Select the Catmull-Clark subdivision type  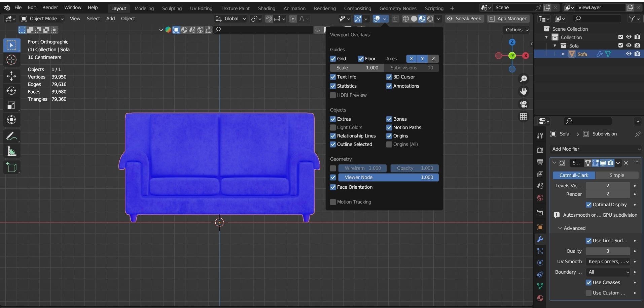tap(574, 175)
